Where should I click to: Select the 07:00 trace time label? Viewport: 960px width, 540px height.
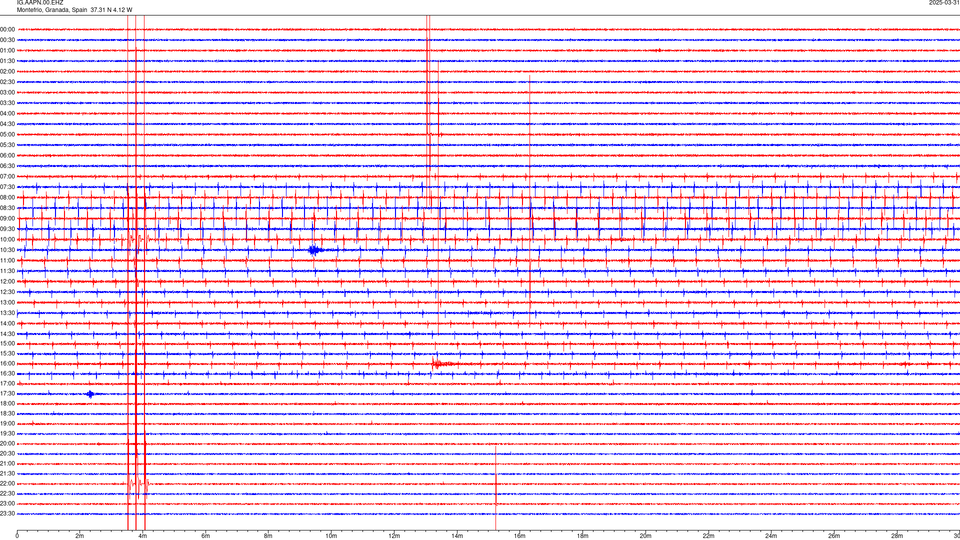click(x=8, y=176)
